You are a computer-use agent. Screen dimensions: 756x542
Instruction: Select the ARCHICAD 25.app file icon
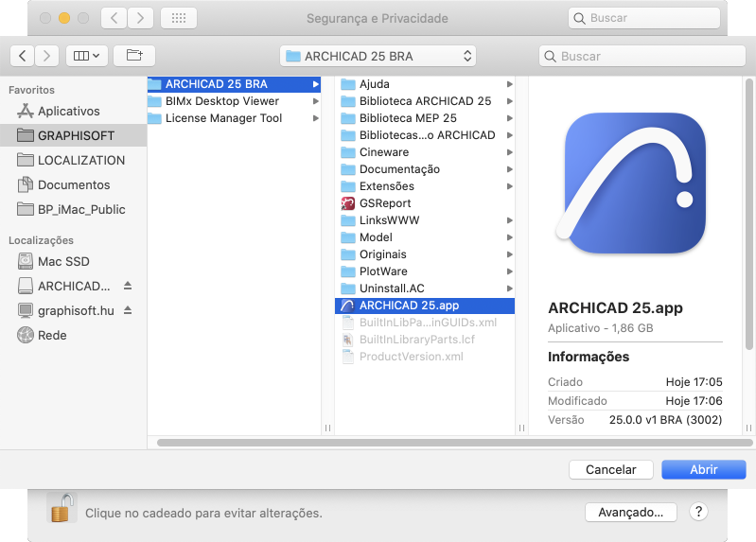(x=347, y=306)
